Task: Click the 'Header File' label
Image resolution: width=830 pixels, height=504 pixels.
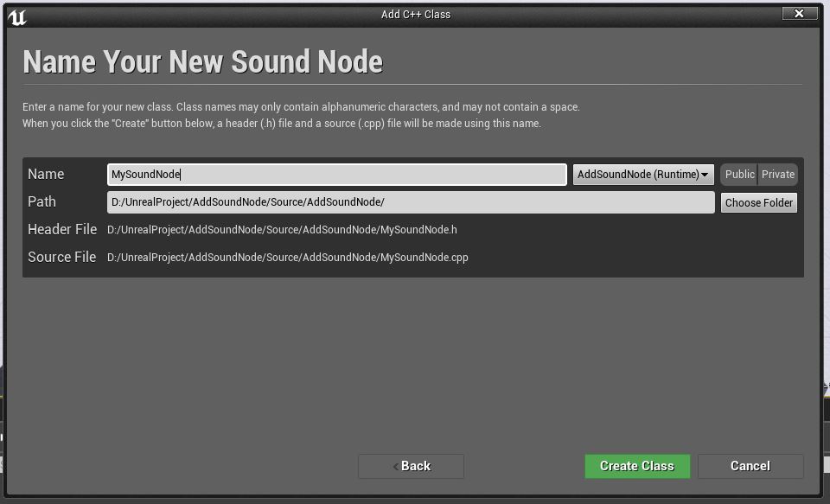Action: coord(62,229)
